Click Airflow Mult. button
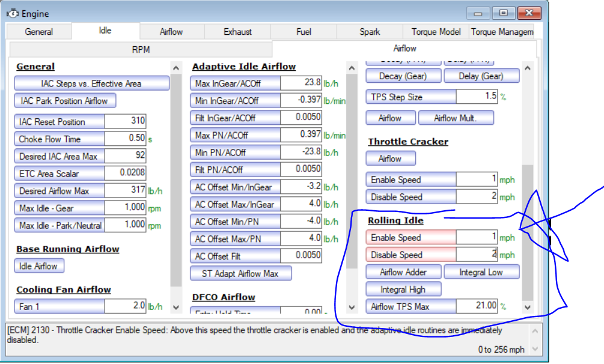This screenshot has height=364, width=604. 456,118
